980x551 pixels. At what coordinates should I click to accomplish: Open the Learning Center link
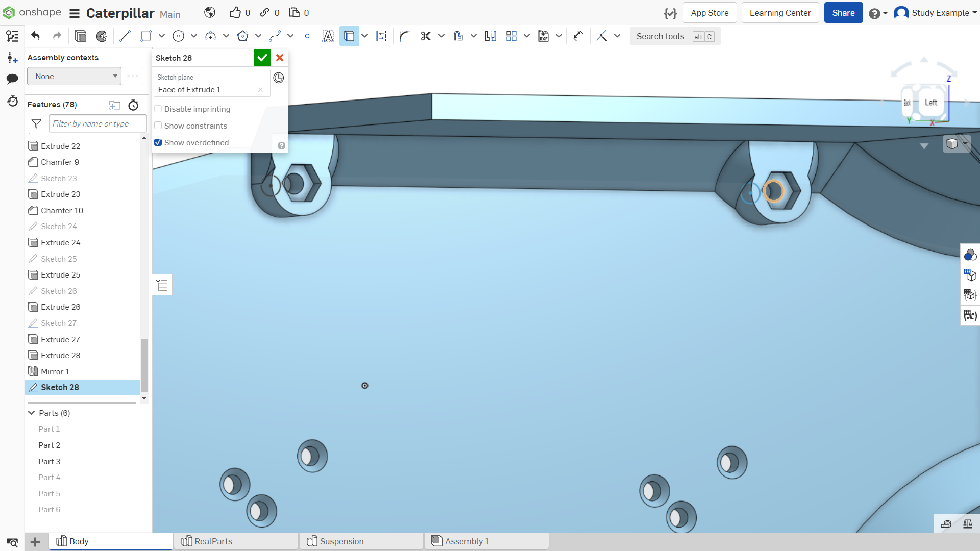point(780,13)
